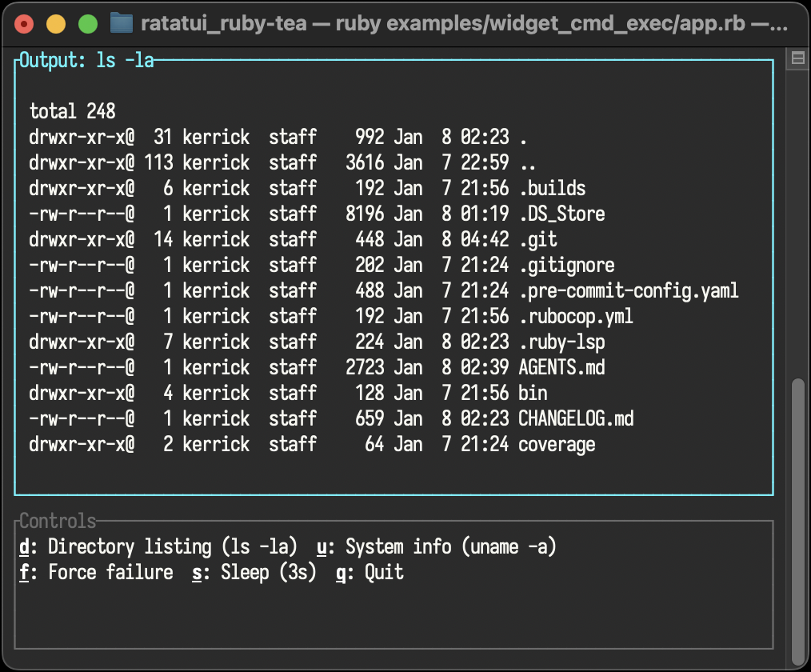Click the size value '128' of bin
Viewport: 811px width, 672px height.
370,393
